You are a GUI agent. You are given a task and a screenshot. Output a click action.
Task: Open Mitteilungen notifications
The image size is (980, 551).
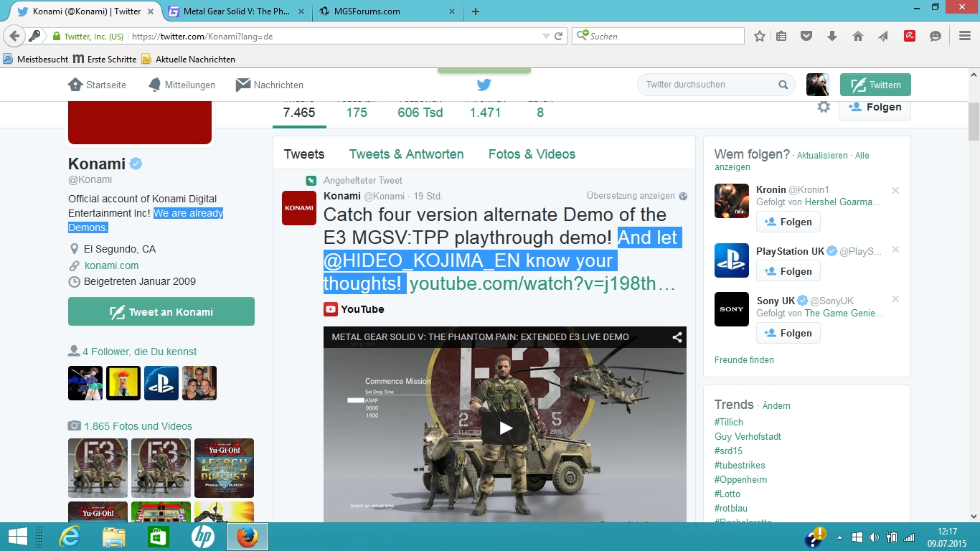point(182,85)
